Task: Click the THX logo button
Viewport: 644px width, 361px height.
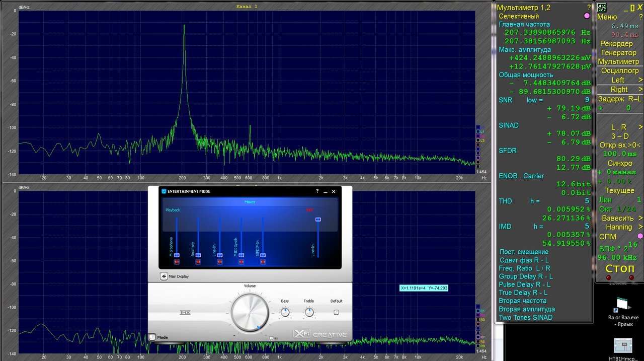Action: click(185, 313)
